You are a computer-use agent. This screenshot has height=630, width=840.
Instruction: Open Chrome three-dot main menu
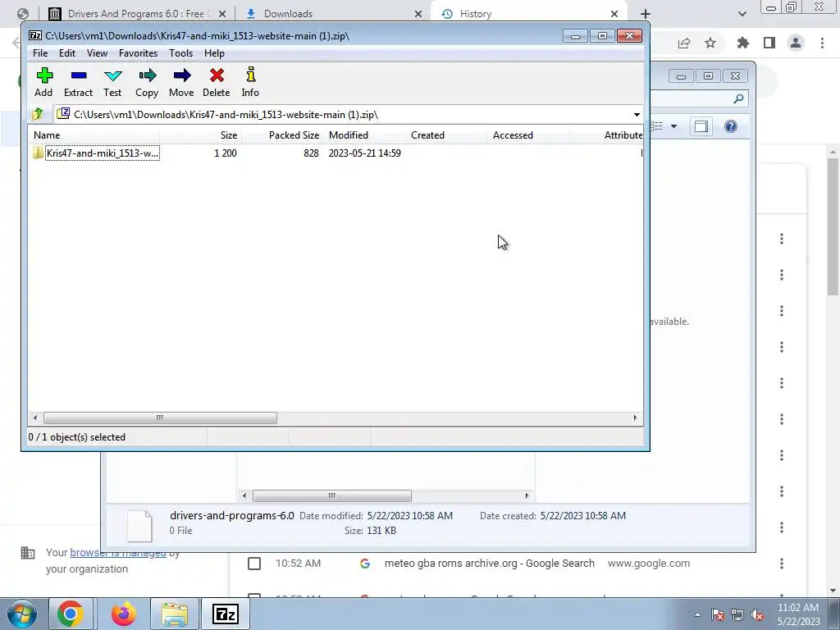[822, 43]
